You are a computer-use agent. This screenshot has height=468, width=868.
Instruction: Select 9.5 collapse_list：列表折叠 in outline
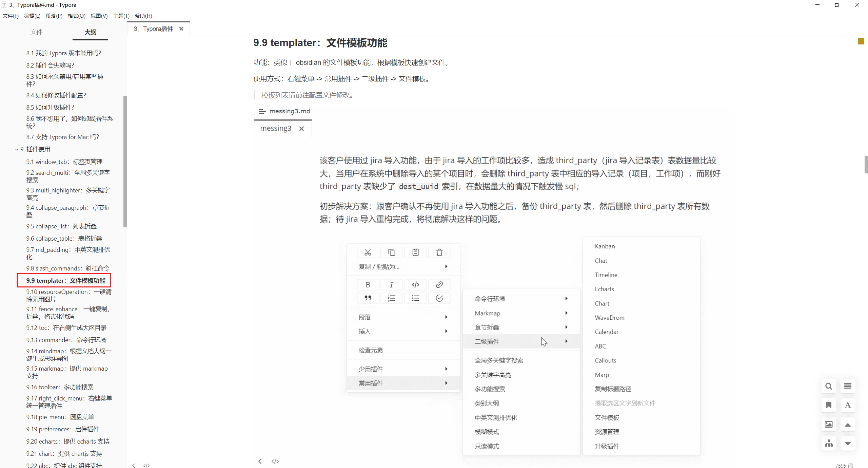(x=61, y=226)
